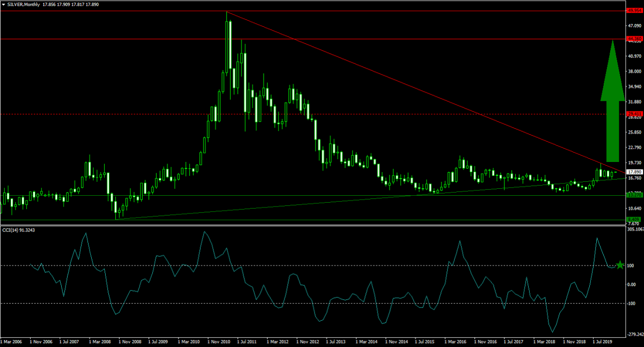Select the green 13.270 support level tag
The image size is (644, 347).
[x=634, y=195]
